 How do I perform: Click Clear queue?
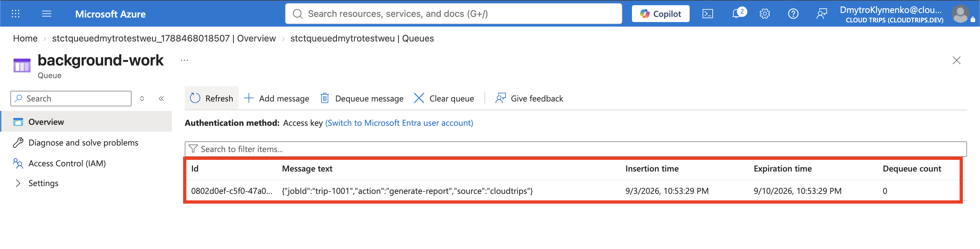click(444, 98)
